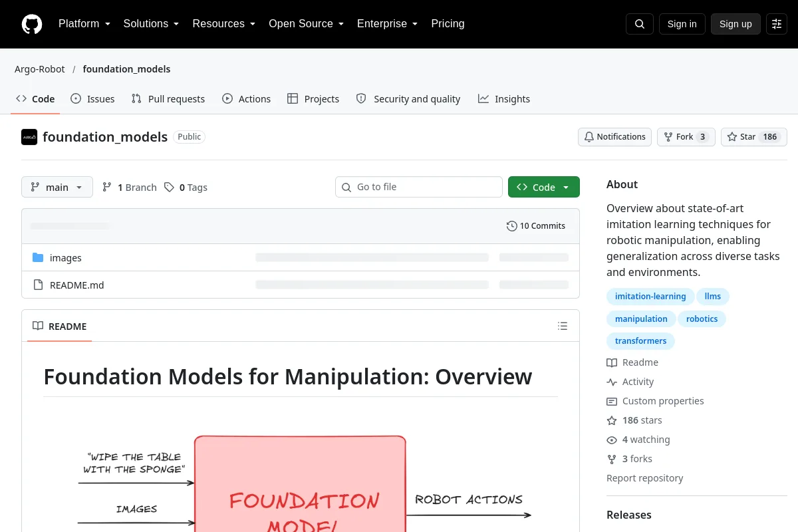View the 10 Commits history
Image resolution: width=798 pixels, height=532 pixels.
[536, 226]
